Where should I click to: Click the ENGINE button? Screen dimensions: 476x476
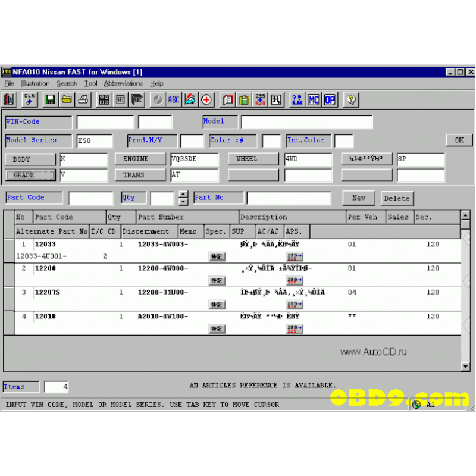click(140, 159)
